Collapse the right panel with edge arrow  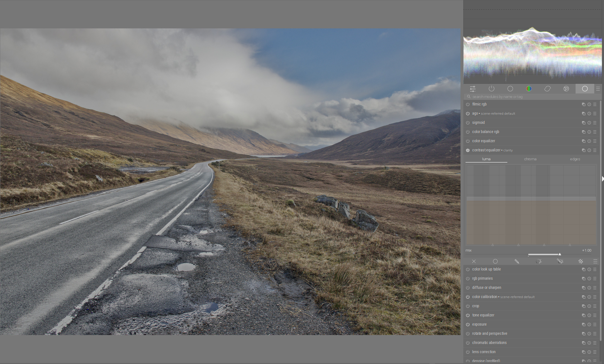[603, 179]
